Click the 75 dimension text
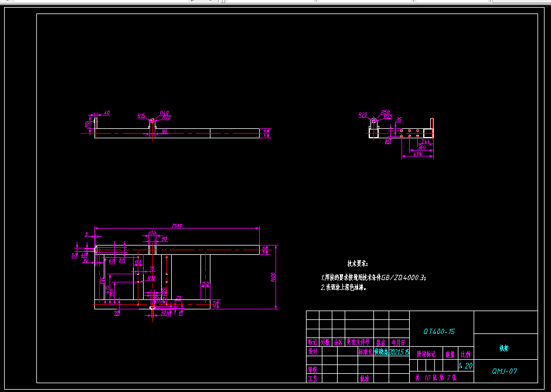 [x=152, y=269]
